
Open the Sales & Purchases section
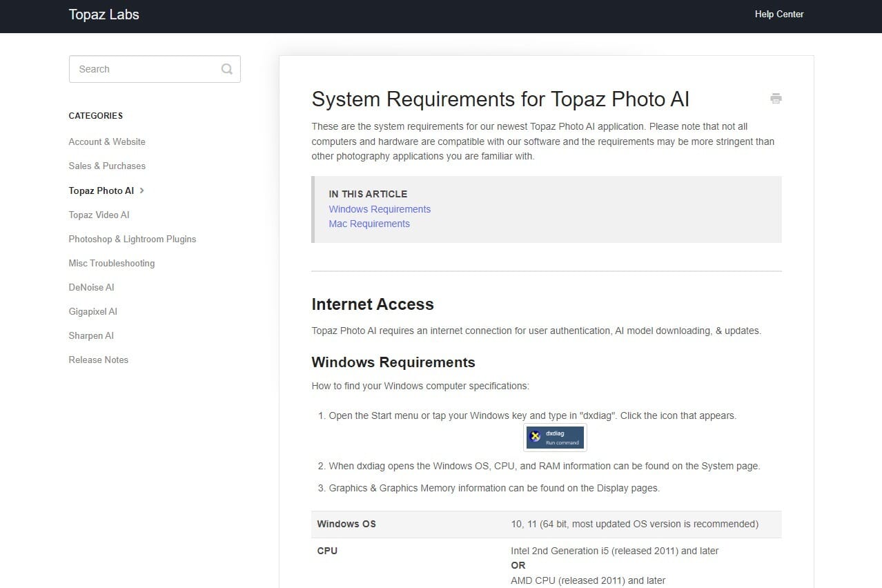(106, 166)
